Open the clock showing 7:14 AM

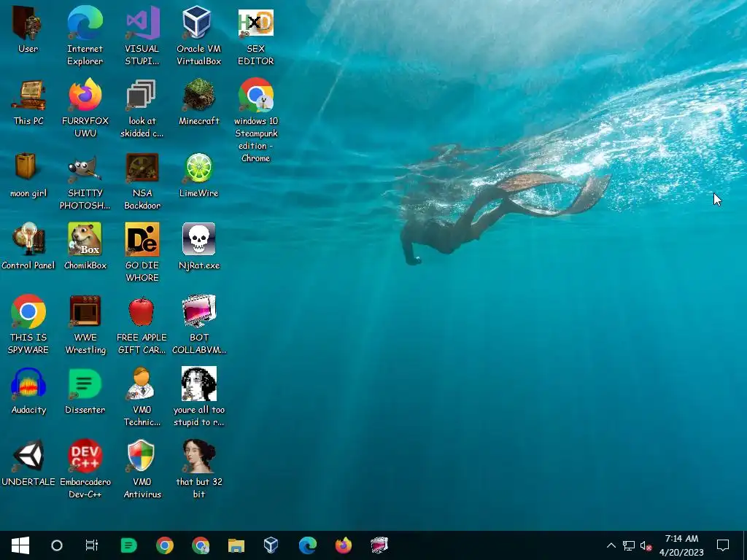click(x=682, y=545)
